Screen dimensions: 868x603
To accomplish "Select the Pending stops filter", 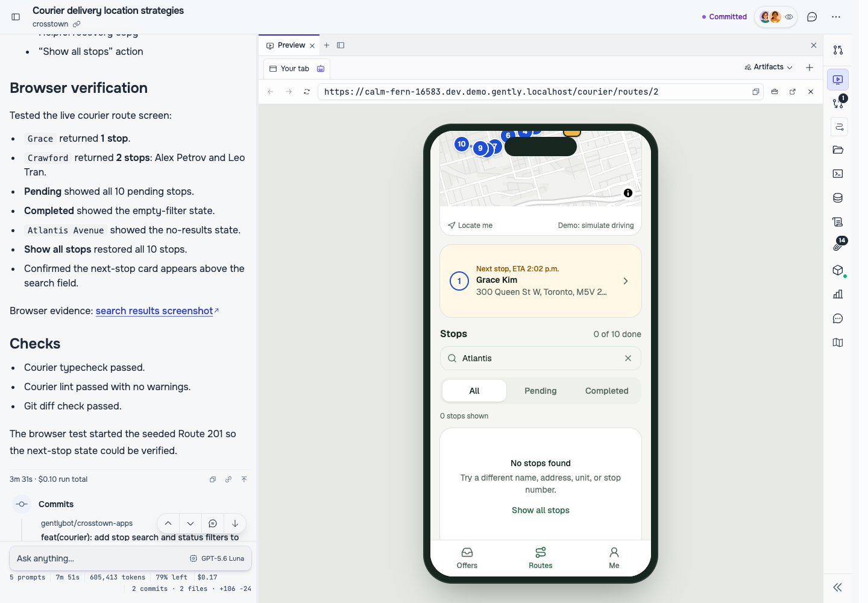I will coord(541,391).
